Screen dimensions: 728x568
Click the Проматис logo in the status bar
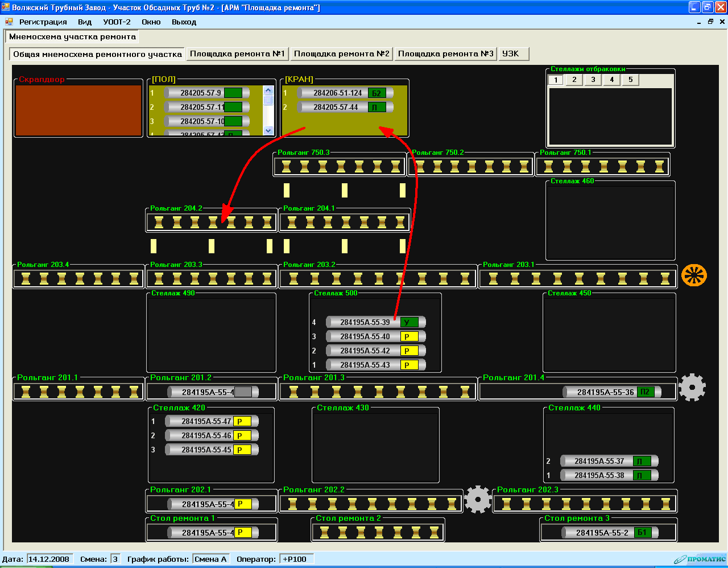[700, 559]
